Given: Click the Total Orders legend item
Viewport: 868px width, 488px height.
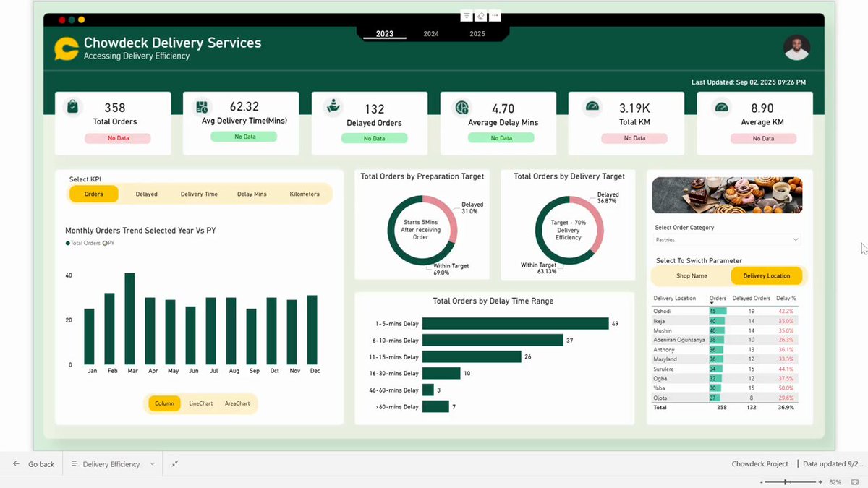Looking at the screenshot, I should [82, 243].
